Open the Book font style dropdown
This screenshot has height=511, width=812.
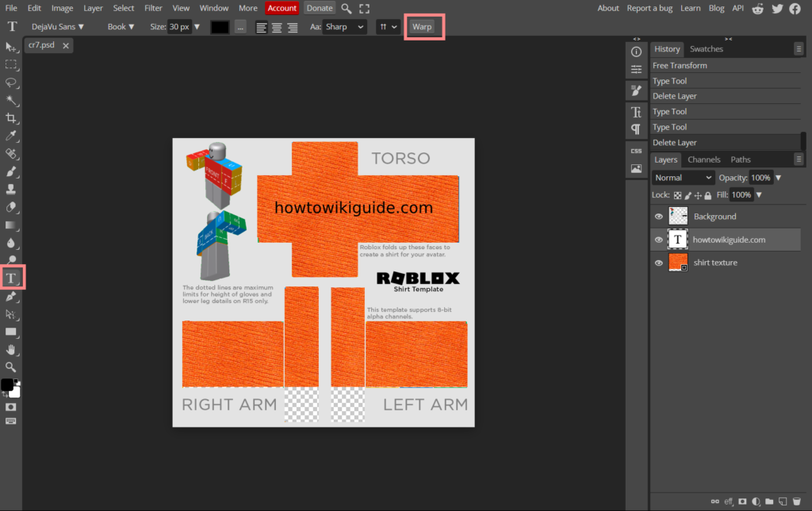pyautogui.click(x=121, y=27)
